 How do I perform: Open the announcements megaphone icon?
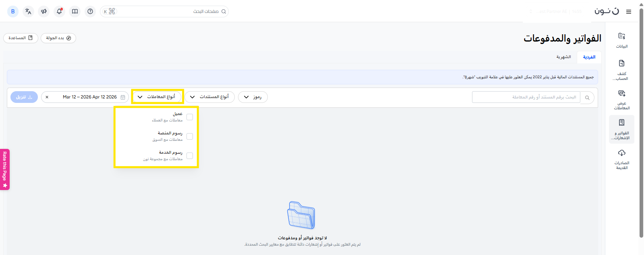tap(44, 11)
